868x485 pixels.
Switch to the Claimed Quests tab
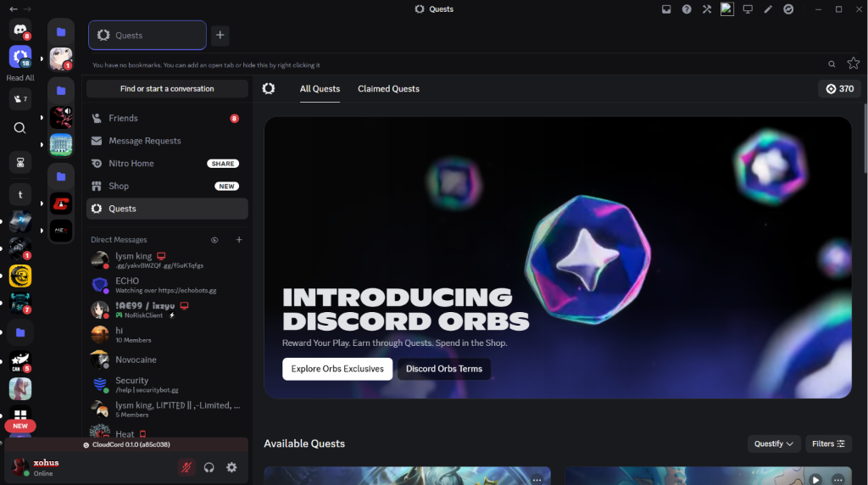pyautogui.click(x=388, y=88)
